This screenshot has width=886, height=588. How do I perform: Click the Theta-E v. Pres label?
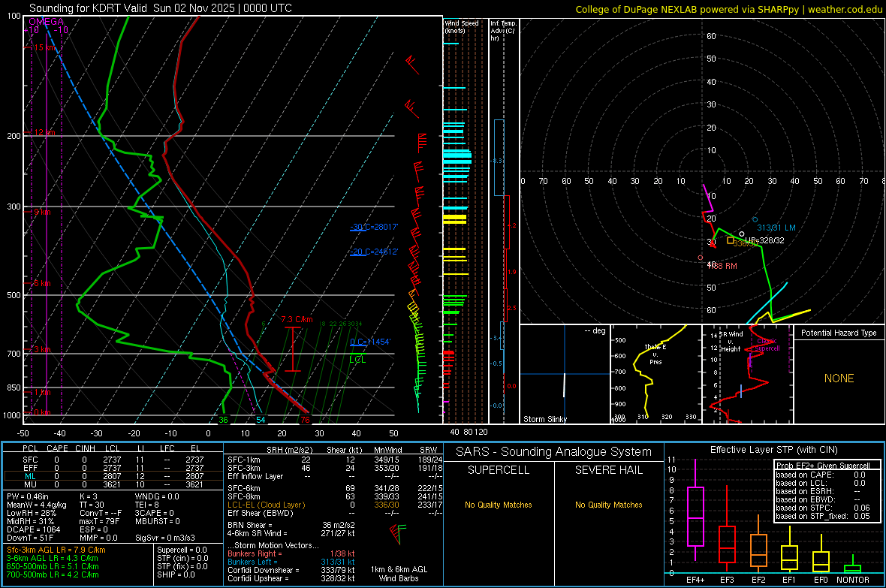(655, 354)
